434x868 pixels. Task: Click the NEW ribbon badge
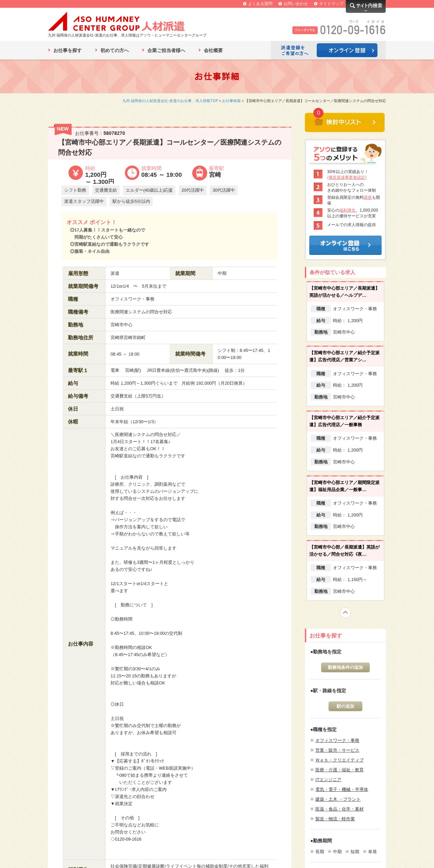tap(63, 129)
